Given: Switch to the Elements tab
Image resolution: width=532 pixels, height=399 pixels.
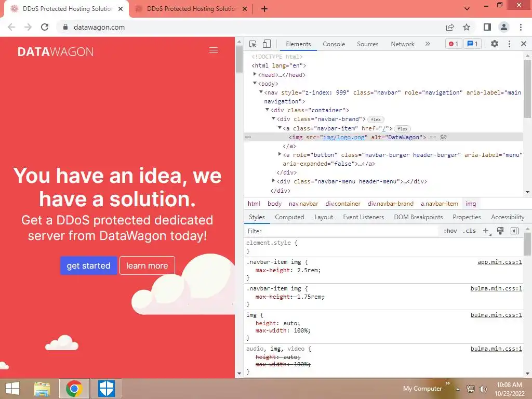Looking at the screenshot, I should coord(298,44).
